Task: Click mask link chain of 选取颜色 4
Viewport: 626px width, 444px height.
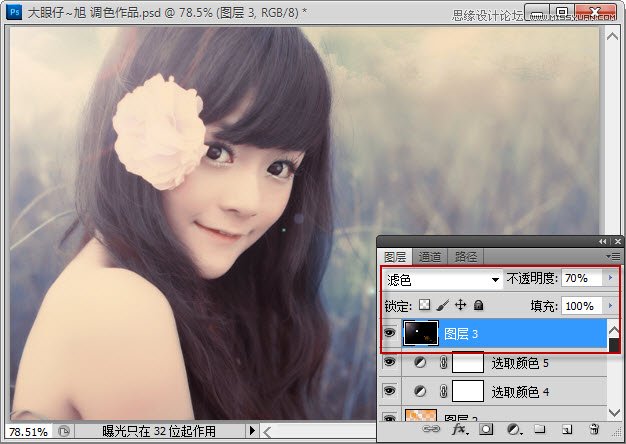Action: pyautogui.click(x=443, y=391)
